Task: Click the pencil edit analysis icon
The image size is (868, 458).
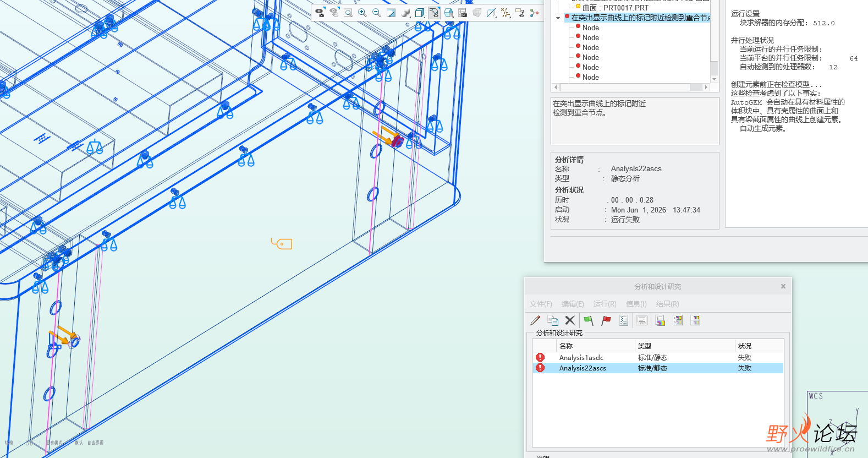Action: coord(535,320)
